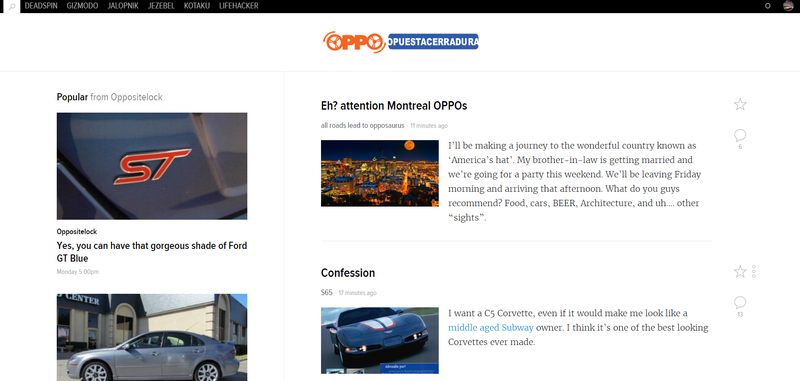Open the Kotaku site link
Screen dimensions: 800x381
click(196, 6)
